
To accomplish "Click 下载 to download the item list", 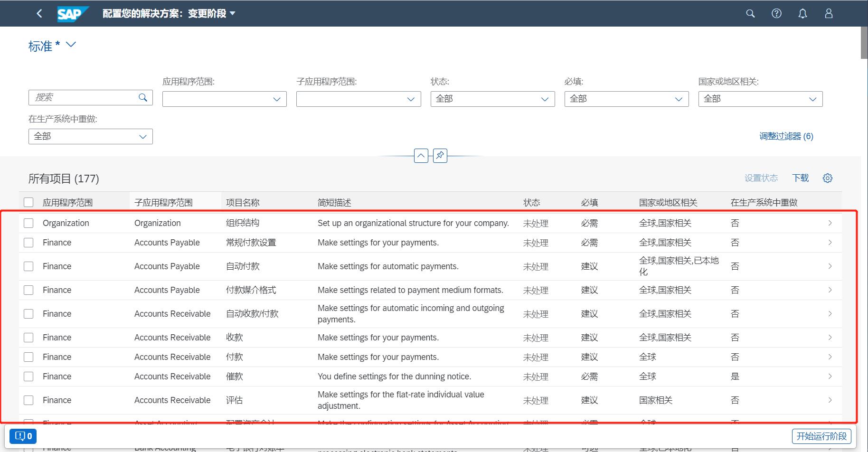I will [801, 178].
